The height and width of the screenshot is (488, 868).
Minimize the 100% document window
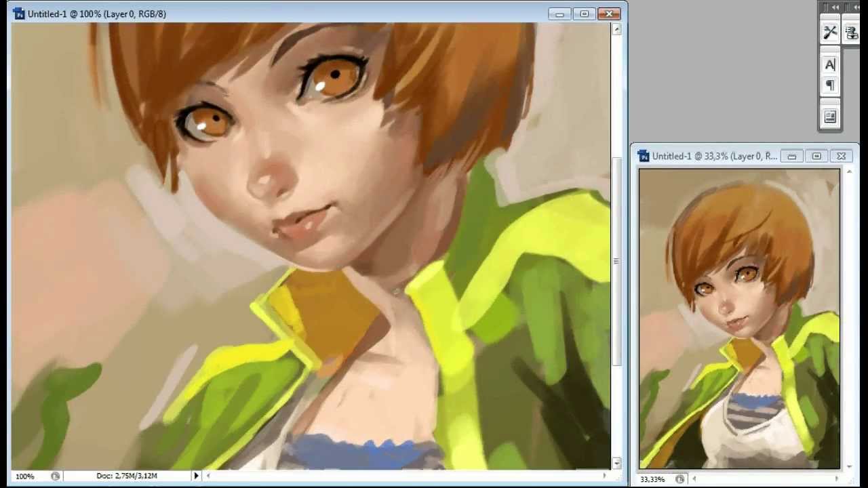click(x=559, y=14)
